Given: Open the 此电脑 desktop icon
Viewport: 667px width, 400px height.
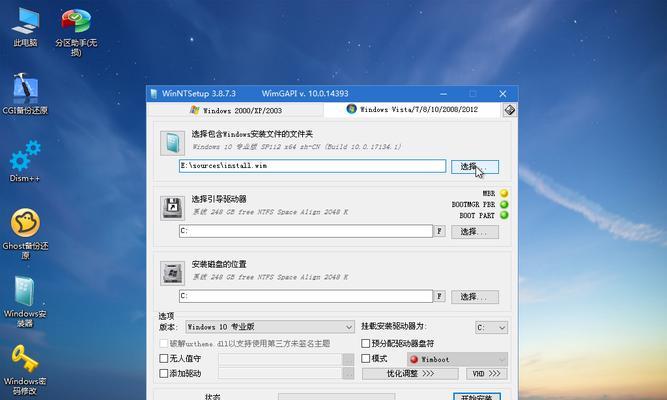Looking at the screenshot, I should click(x=25, y=27).
